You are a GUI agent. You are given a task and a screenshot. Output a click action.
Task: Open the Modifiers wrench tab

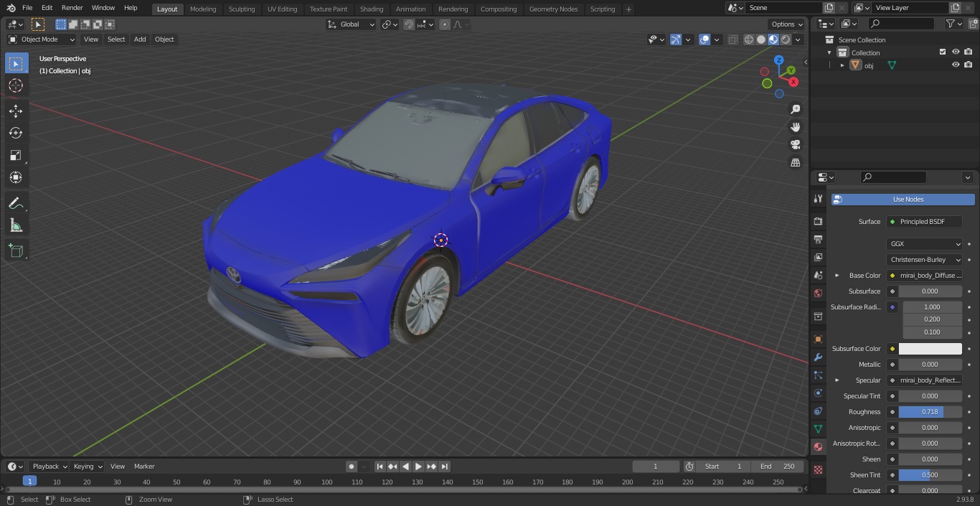point(818,357)
